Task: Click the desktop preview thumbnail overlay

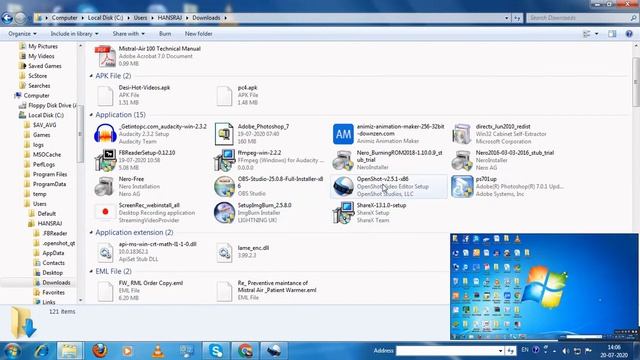Action: tap(544, 286)
